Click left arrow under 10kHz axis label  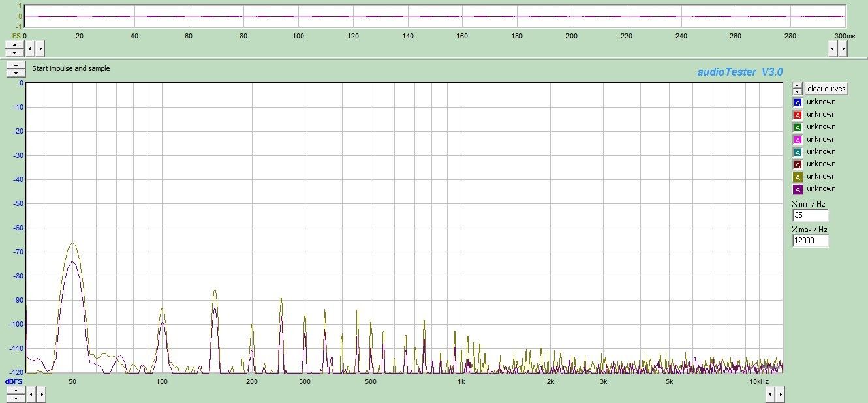tap(769, 394)
